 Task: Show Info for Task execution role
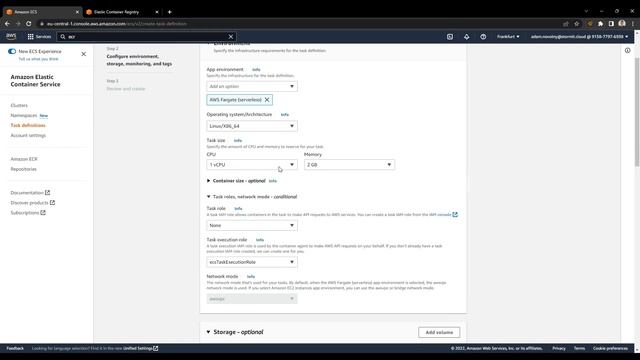coord(260,240)
